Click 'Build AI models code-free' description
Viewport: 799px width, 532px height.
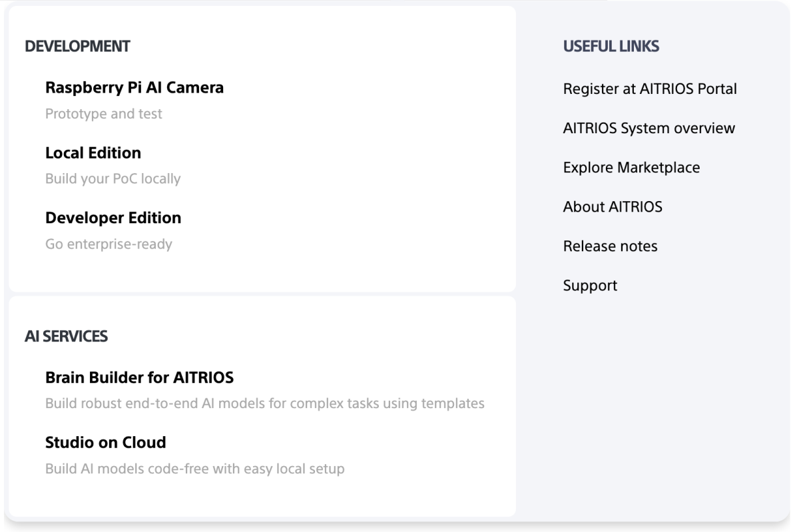click(194, 469)
